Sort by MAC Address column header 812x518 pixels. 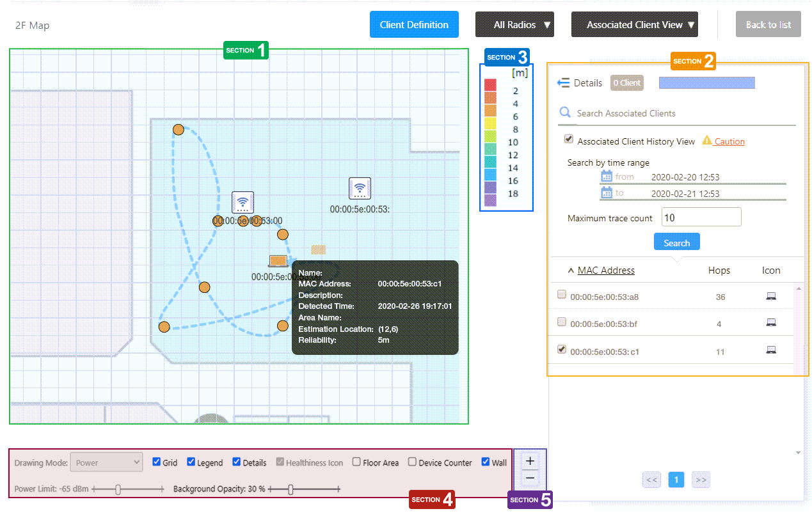[x=605, y=271]
